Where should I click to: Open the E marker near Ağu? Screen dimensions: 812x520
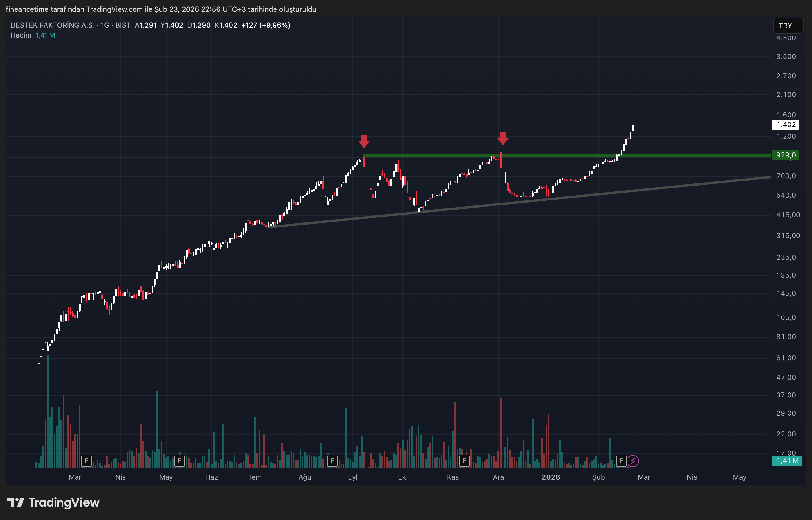pyautogui.click(x=332, y=461)
